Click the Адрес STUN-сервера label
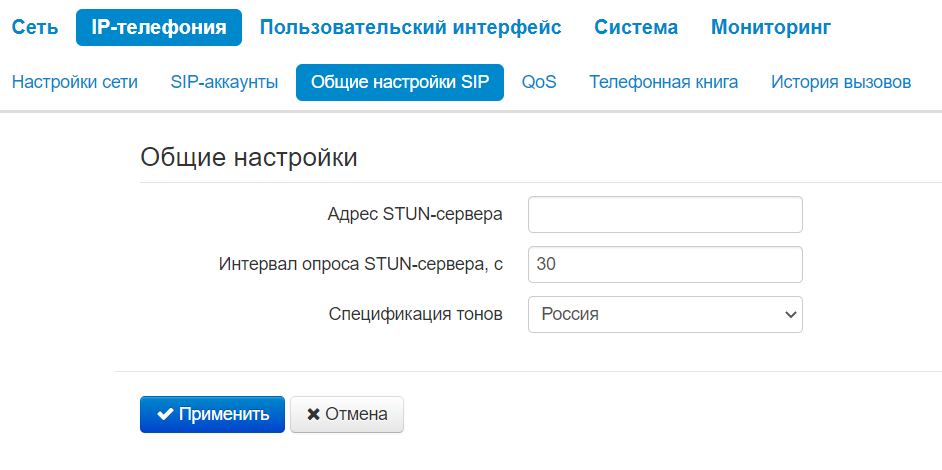This screenshot has height=470, width=942. [415, 214]
